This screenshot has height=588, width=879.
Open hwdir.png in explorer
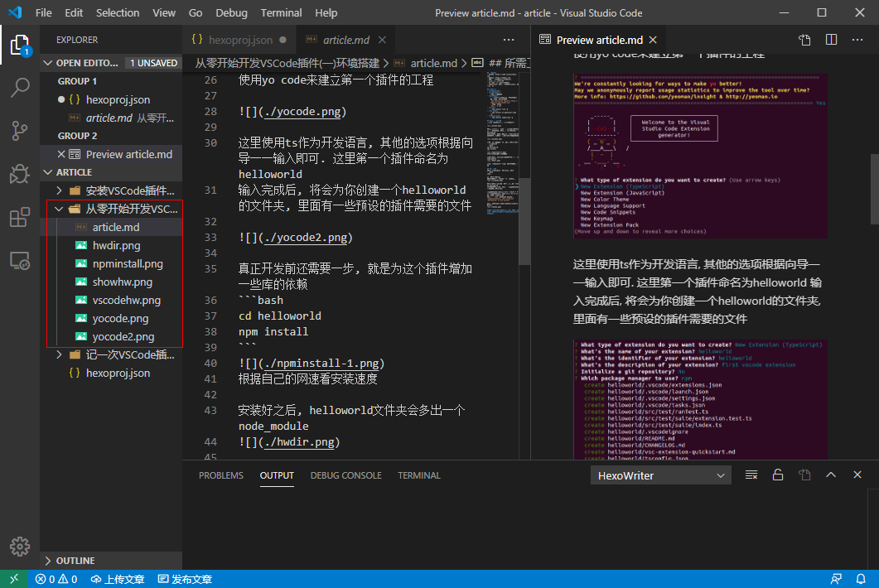click(x=111, y=245)
